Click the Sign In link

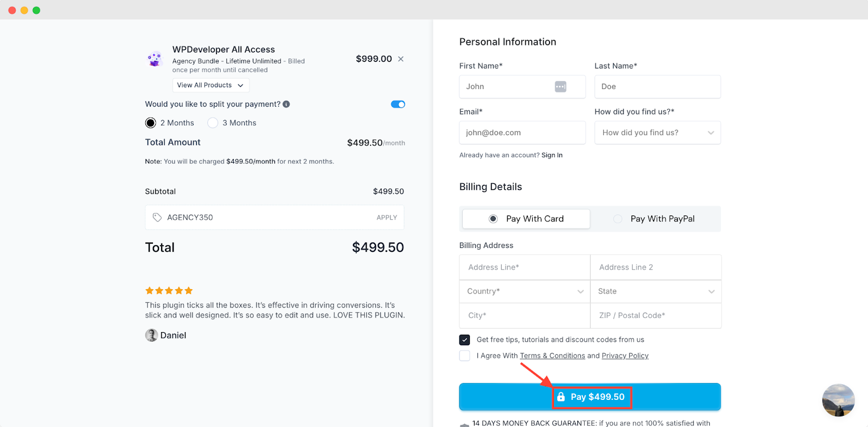[552, 155]
